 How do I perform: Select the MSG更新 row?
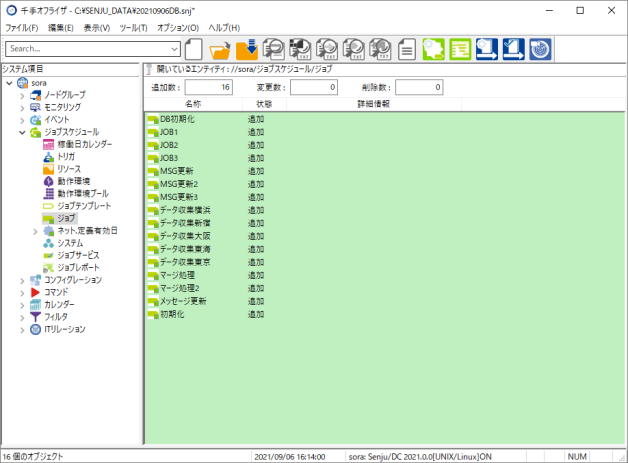click(x=384, y=171)
